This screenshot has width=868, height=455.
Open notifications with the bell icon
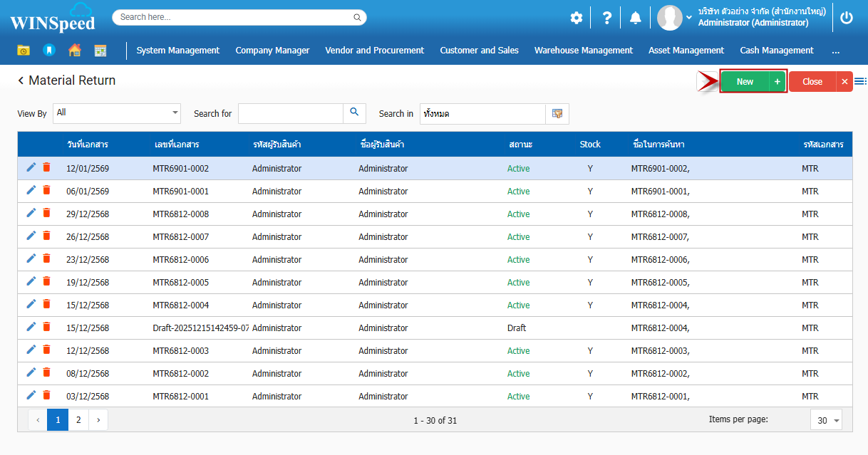(635, 18)
